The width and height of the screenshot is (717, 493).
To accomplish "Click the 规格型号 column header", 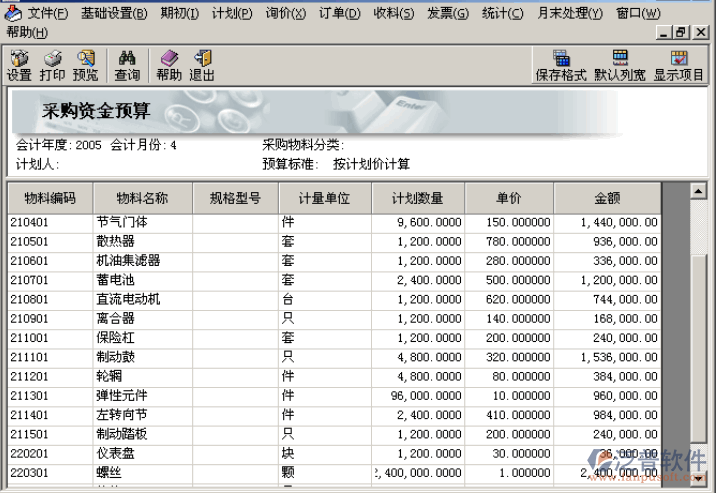I will (x=235, y=198).
